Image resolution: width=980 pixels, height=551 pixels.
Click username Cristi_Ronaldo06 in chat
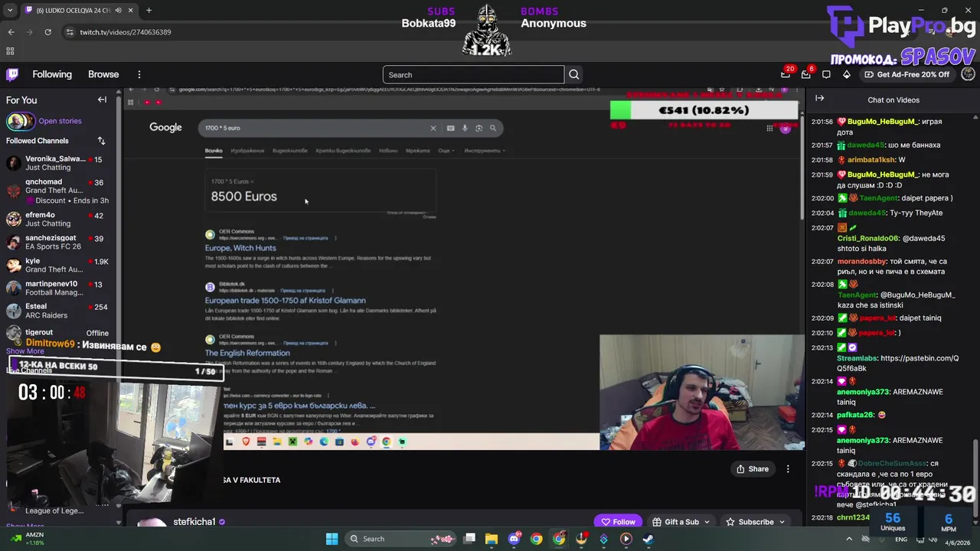pos(868,238)
